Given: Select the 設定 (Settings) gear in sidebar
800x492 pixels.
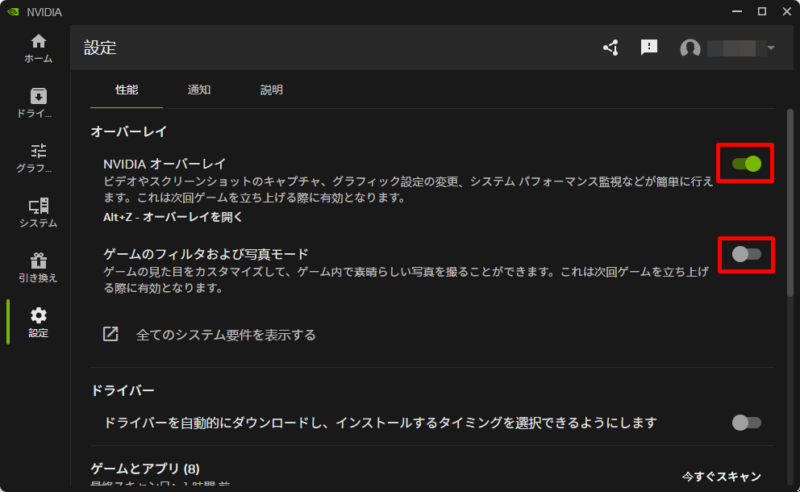Looking at the screenshot, I should 38,322.
